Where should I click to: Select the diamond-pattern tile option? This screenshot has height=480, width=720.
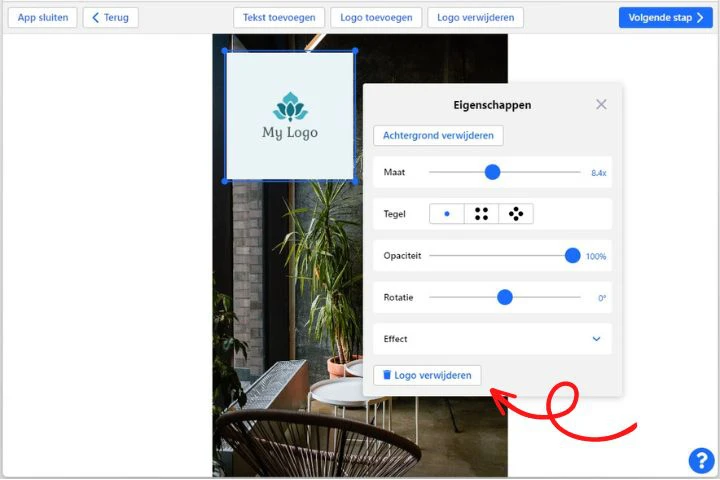point(516,214)
